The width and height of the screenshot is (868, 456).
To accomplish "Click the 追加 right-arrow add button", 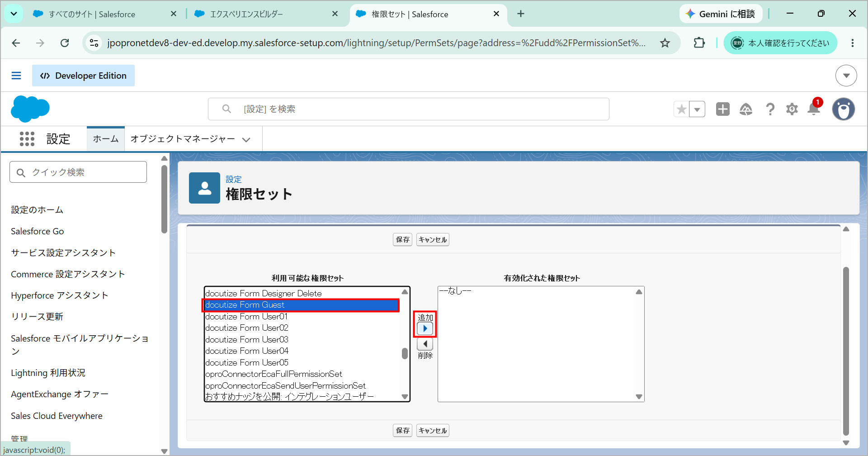I will pos(425,328).
